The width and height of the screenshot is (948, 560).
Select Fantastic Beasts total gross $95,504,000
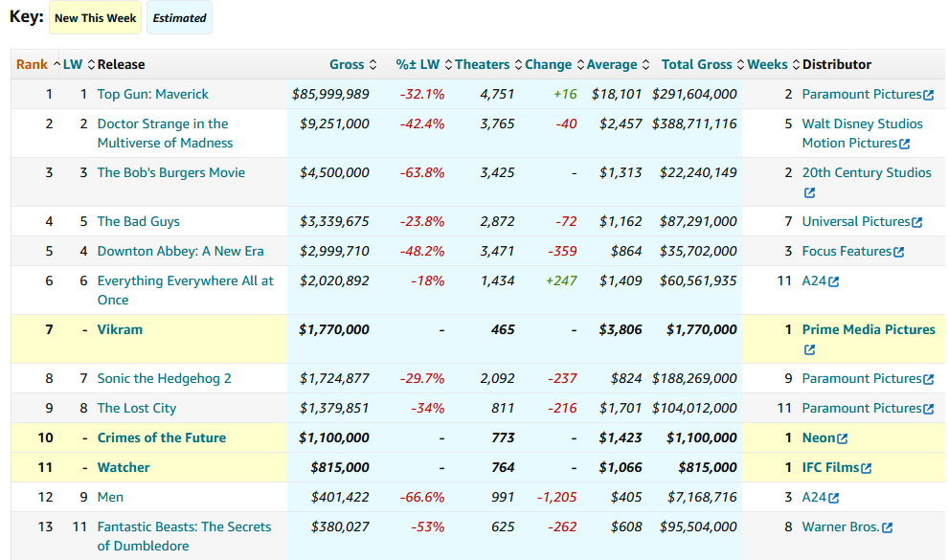click(x=698, y=526)
